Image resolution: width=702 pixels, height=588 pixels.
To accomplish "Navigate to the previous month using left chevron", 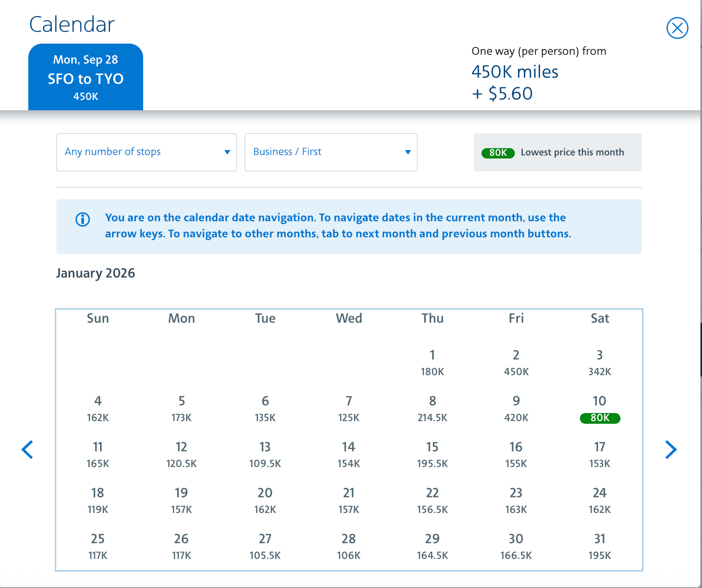I will tap(27, 450).
